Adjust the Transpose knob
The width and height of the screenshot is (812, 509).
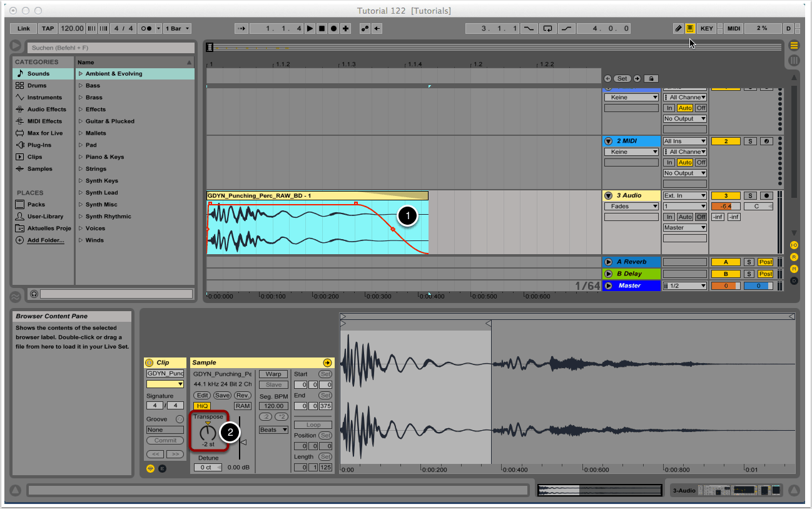(208, 433)
